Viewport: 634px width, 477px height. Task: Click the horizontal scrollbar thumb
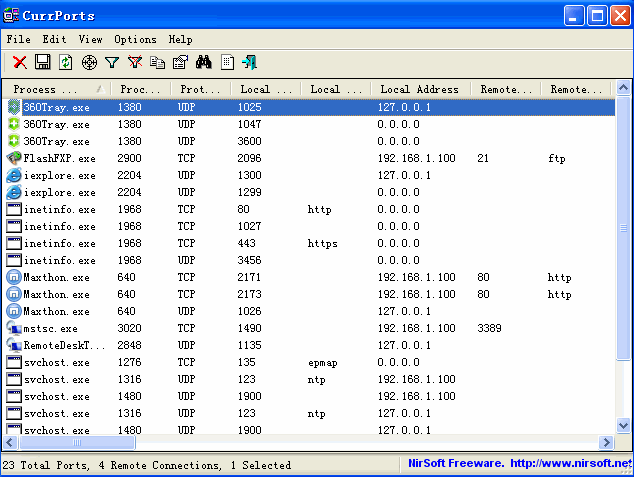77,442
